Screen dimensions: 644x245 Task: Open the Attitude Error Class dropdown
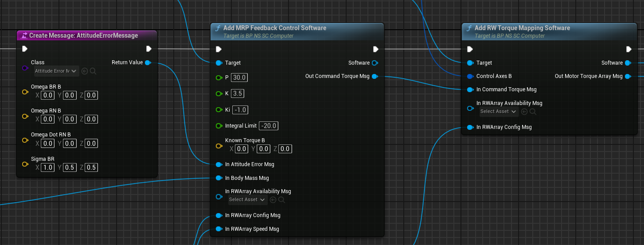point(56,71)
